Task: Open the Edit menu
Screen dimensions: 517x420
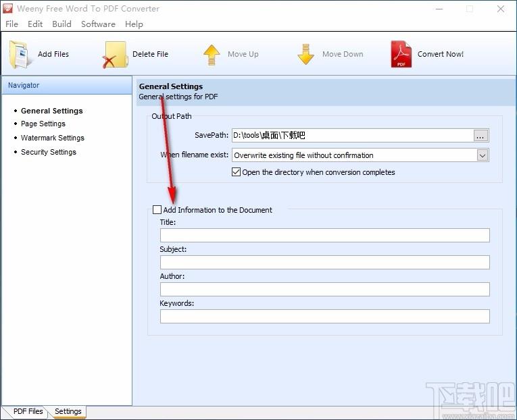Action: click(x=35, y=24)
